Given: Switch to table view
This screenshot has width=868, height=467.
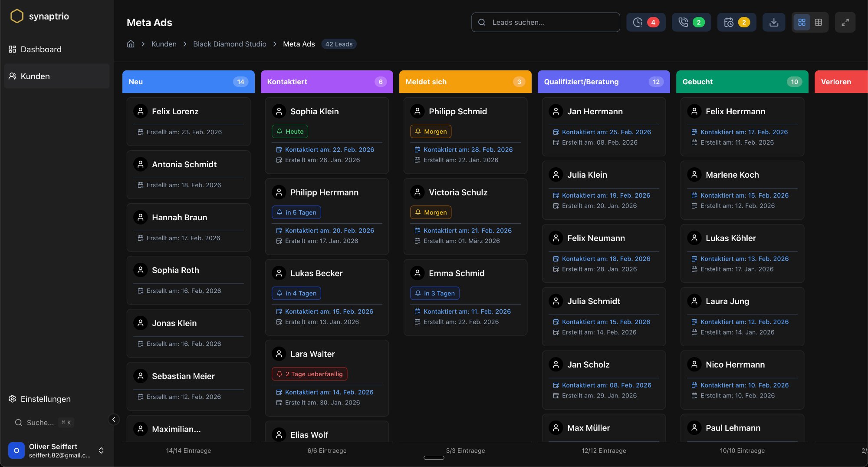Looking at the screenshot, I should click(819, 22).
